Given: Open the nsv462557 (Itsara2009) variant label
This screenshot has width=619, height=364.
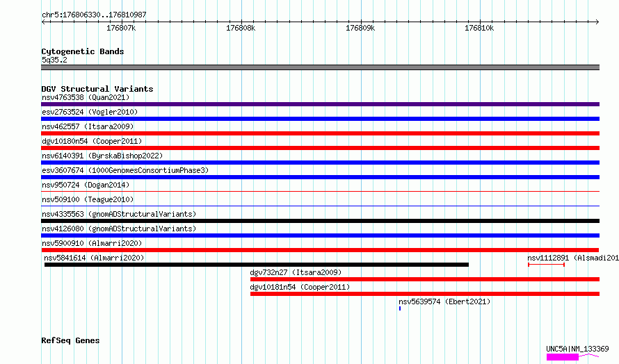Looking at the screenshot, I should pyautogui.click(x=88, y=126).
